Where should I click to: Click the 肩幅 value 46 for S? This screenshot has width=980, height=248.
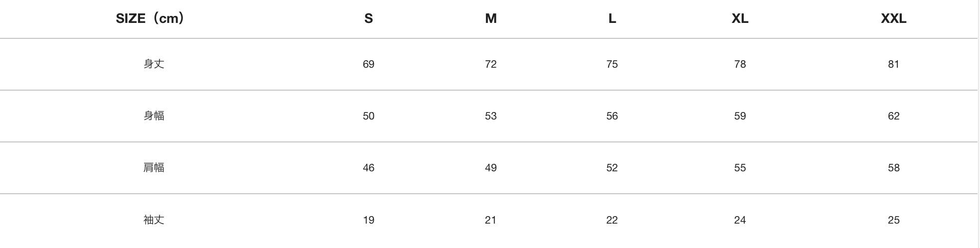click(x=368, y=168)
